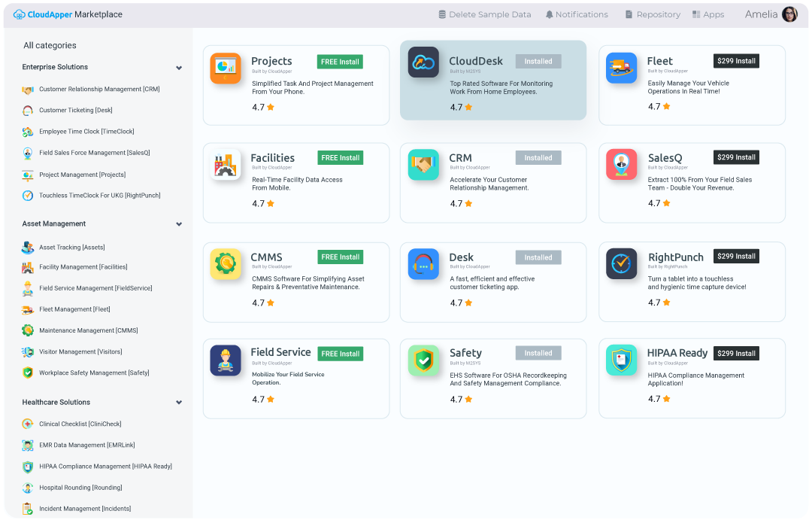Click the Amelia user name
The width and height of the screenshot is (812, 520).
[x=761, y=14]
